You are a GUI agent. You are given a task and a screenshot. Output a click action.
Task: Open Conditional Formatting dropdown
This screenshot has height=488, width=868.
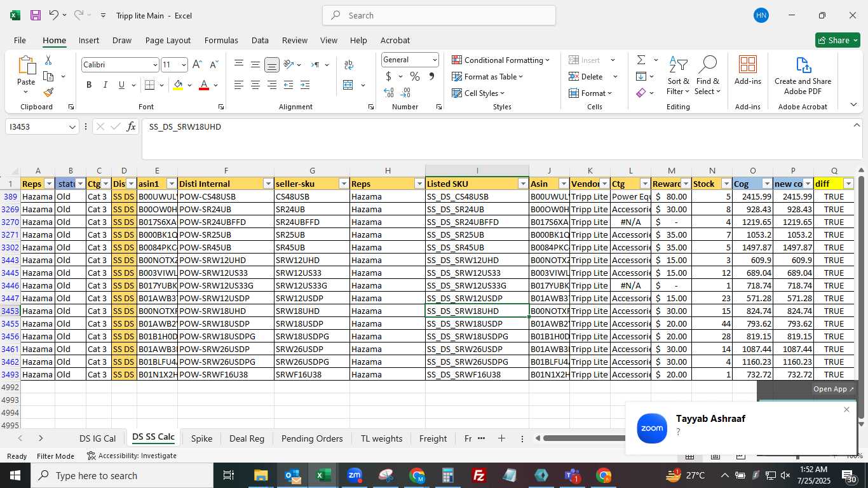(x=501, y=60)
